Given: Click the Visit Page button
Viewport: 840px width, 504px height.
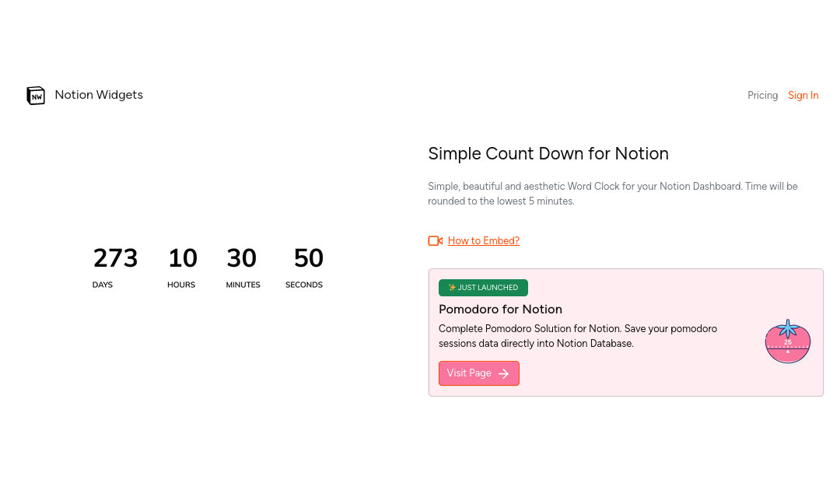Looking at the screenshot, I should [x=478, y=373].
